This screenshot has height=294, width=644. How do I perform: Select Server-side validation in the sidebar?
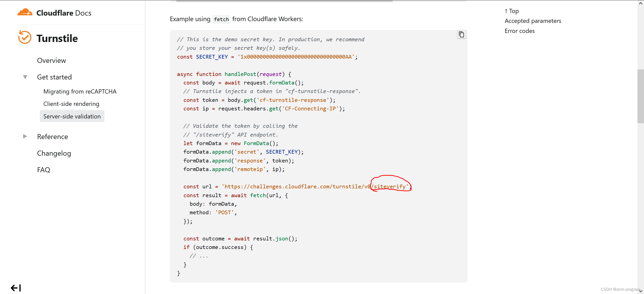(72, 116)
